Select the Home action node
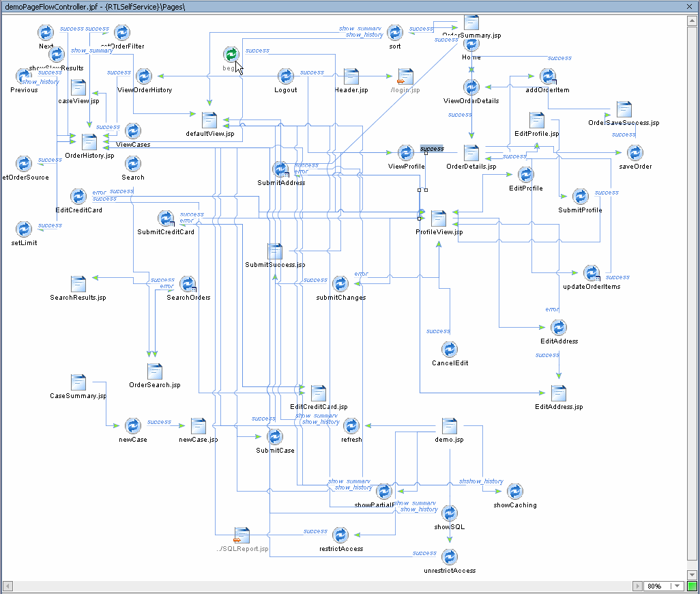Image resolution: width=700 pixels, height=594 pixels. point(471,44)
